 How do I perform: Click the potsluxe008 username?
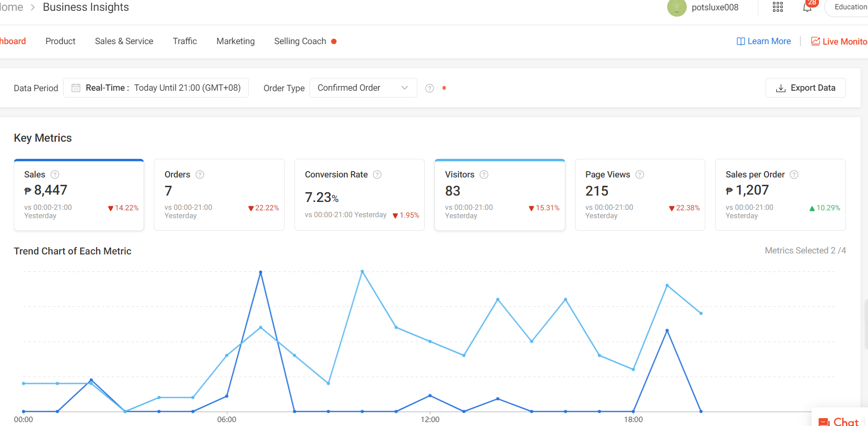click(x=715, y=7)
